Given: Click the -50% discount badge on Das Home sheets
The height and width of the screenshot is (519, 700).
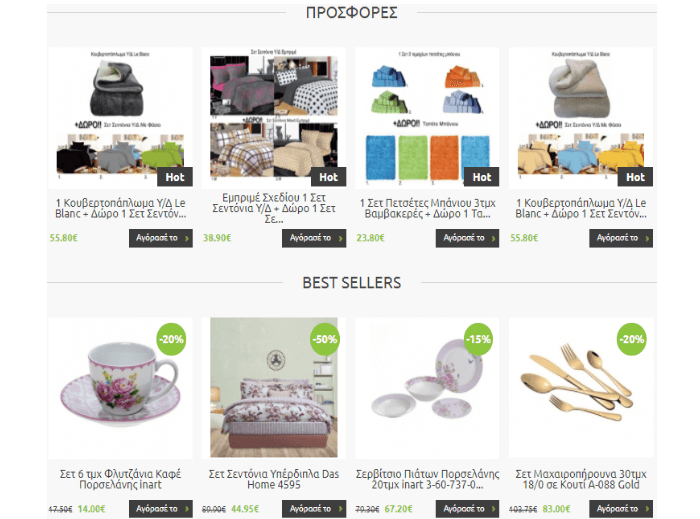Looking at the screenshot, I should pos(325,339).
